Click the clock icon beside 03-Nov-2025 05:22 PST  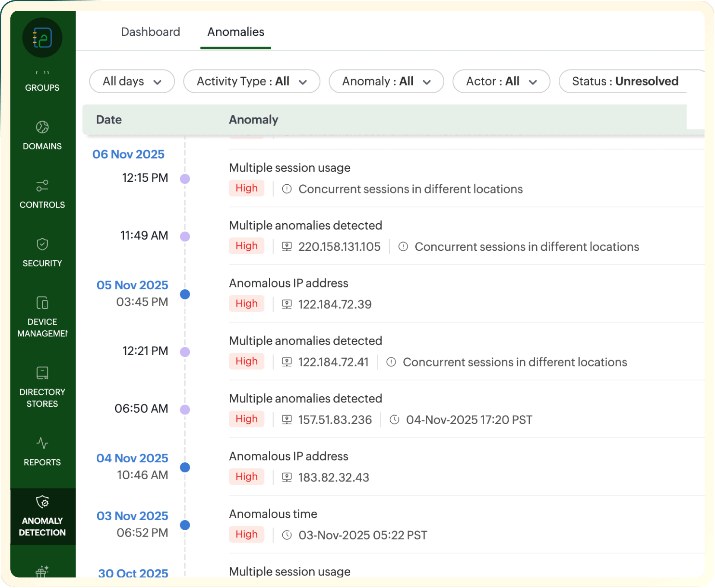tap(286, 535)
